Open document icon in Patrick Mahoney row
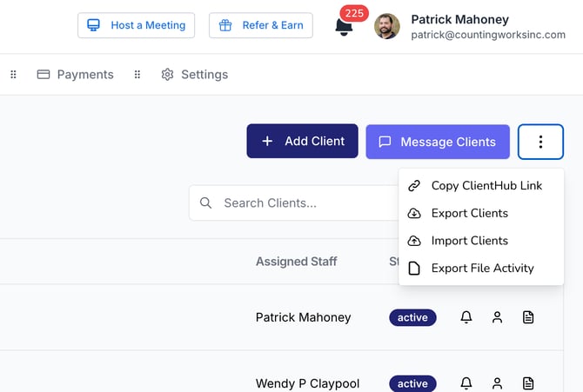Screen dimensions: 583x392 pos(527,317)
